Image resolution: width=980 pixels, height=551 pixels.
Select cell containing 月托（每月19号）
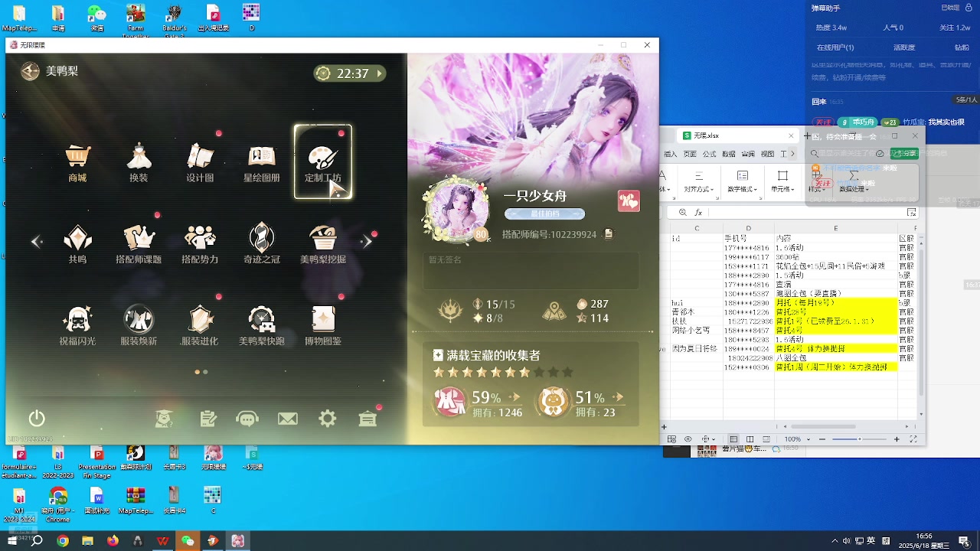tap(835, 302)
